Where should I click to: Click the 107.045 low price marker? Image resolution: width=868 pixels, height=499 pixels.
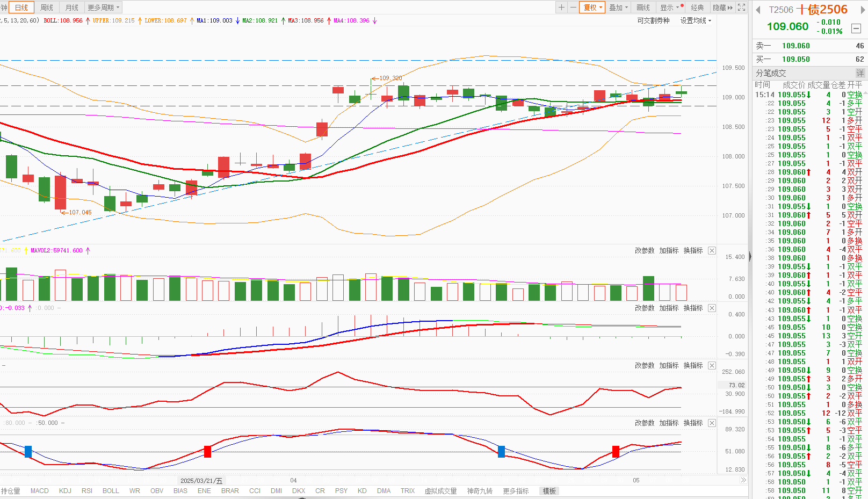coord(80,212)
